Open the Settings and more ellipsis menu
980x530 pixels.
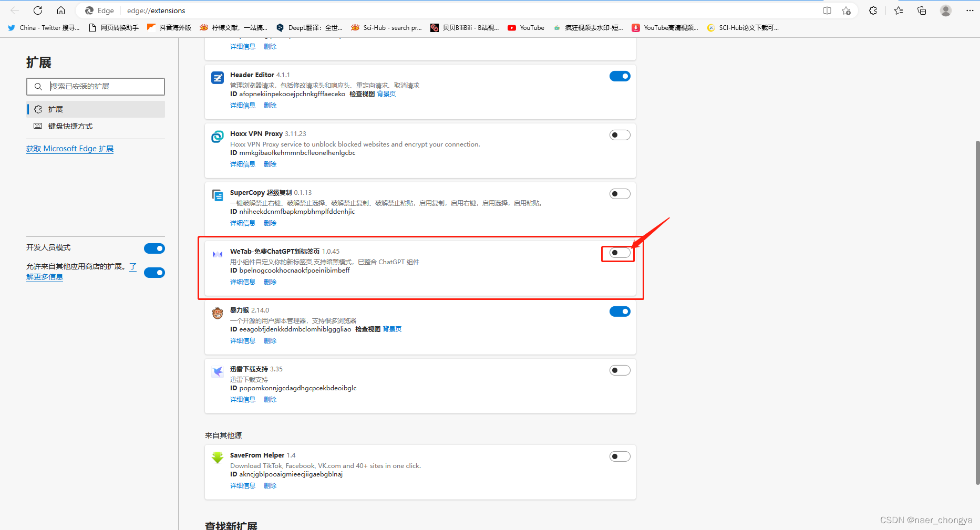[x=970, y=11]
